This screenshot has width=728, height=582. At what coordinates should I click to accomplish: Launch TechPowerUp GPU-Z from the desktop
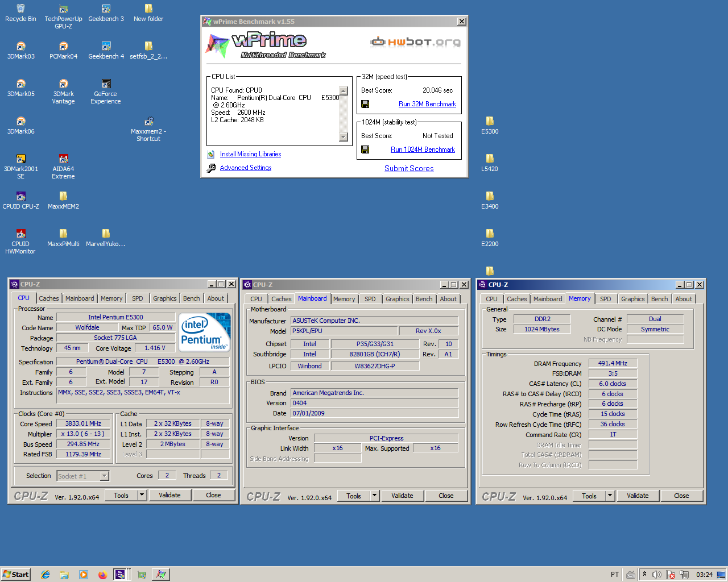(x=63, y=16)
